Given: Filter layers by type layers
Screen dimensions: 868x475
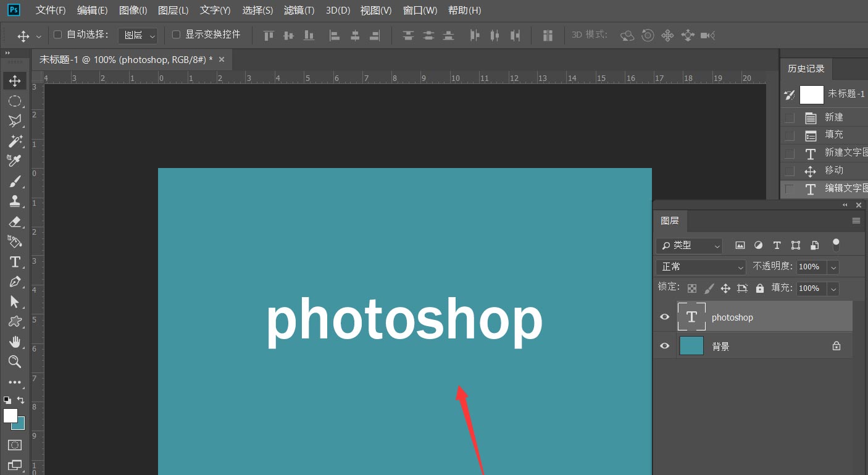Looking at the screenshot, I should click(777, 245).
